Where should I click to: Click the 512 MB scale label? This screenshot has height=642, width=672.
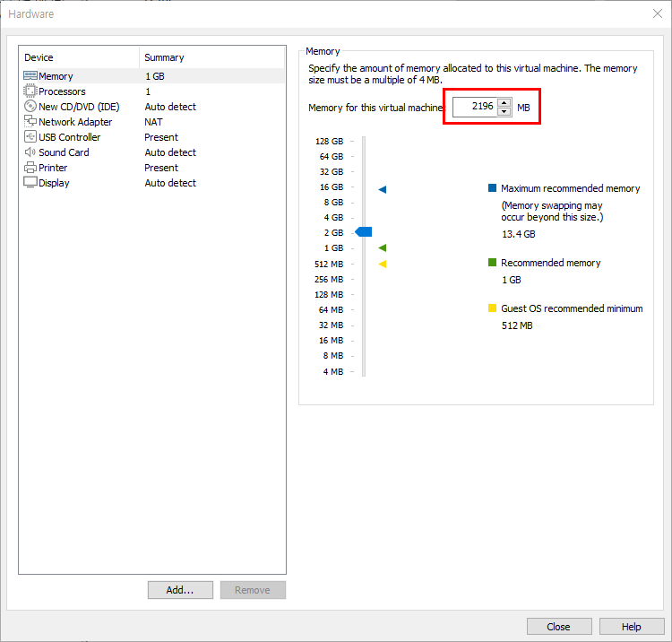point(329,264)
